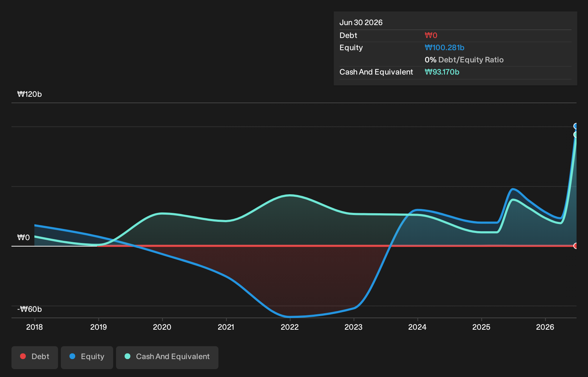Click the 0% Debt/Equity Ratio text

point(464,60)
